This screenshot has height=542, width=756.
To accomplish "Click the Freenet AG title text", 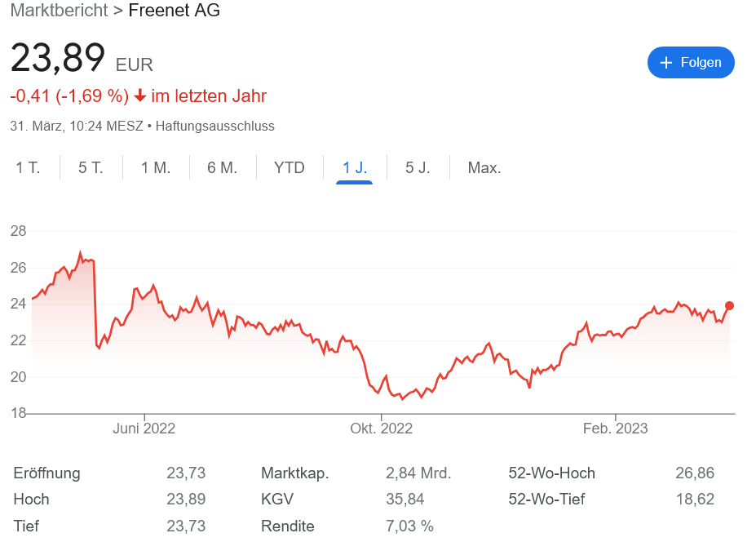I will point(174,11).
